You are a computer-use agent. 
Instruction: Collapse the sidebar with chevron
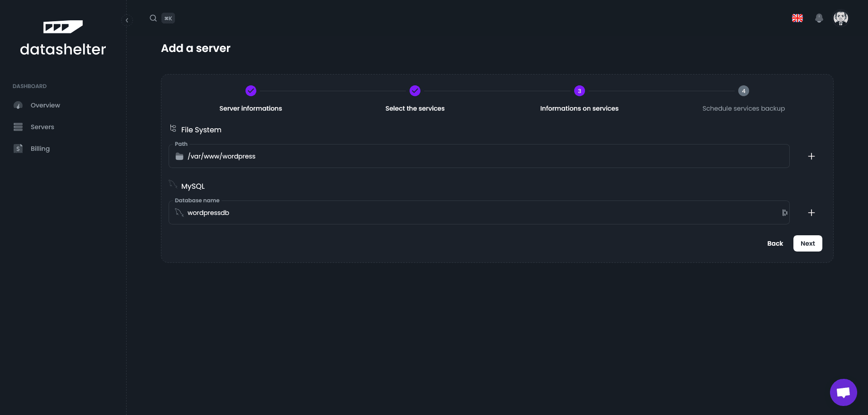click(x=127, y=20)
